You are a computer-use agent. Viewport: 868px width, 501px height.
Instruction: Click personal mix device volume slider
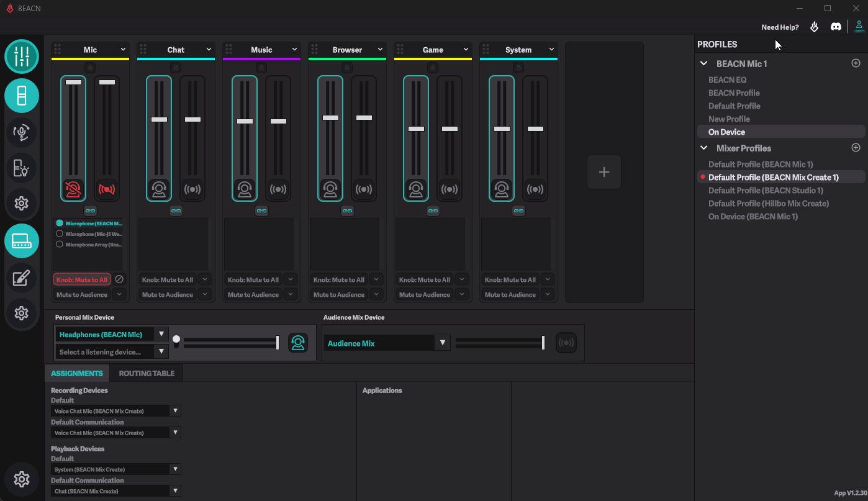231,343
